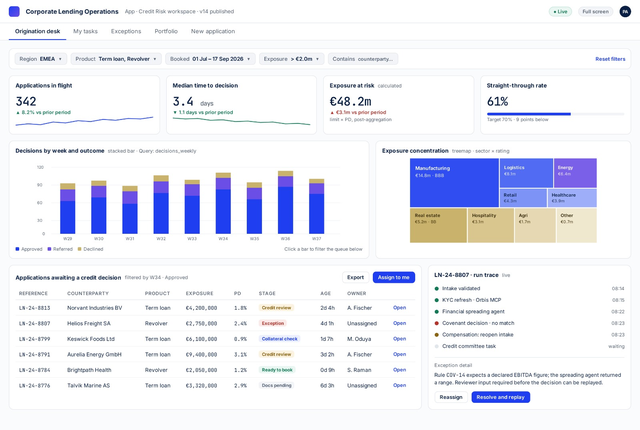Select the W34 stacked bar
Screen dimensions: 640x430
(223, 203)
